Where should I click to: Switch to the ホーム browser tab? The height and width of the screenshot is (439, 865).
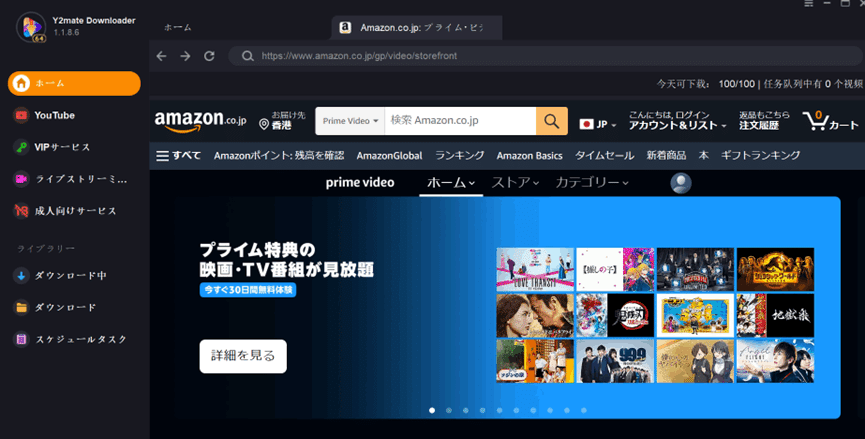point(178,28)
